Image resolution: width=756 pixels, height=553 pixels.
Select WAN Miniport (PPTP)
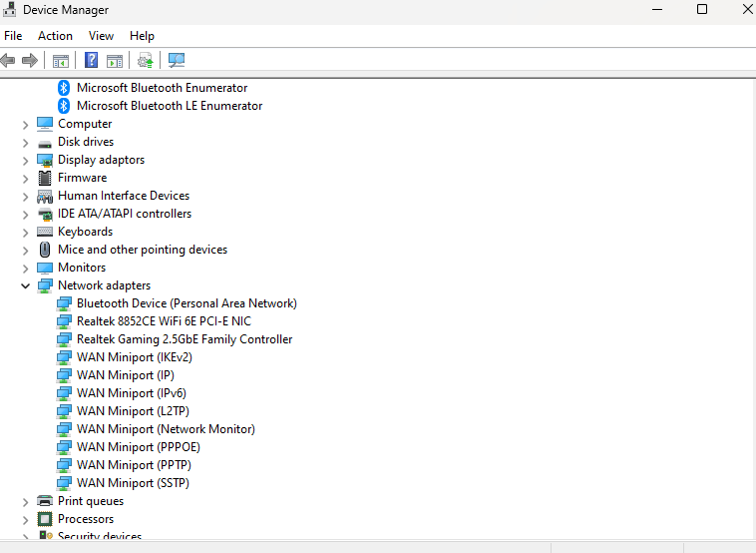tap(134, 465)
